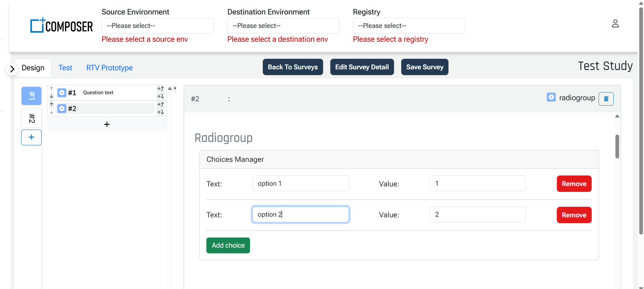Click question list scroll-up triangle

[170, 88]
